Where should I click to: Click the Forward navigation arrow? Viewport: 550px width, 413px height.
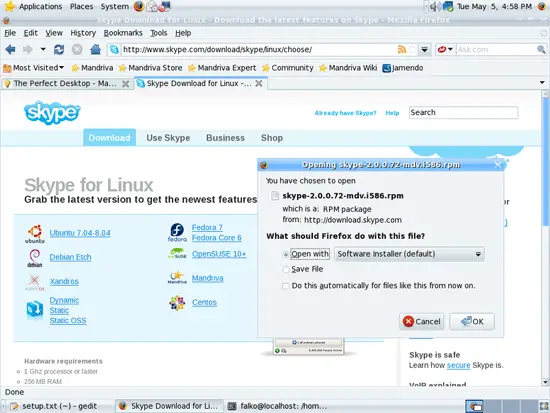point(28,49)
